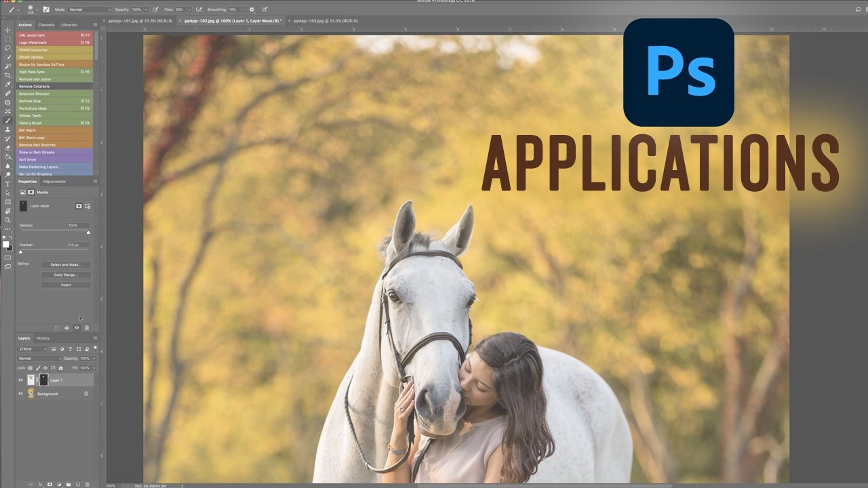Open the brush preset picker dropdown
Image resolution: width=868 pixels, height=488 pixels.
point(38,9)
